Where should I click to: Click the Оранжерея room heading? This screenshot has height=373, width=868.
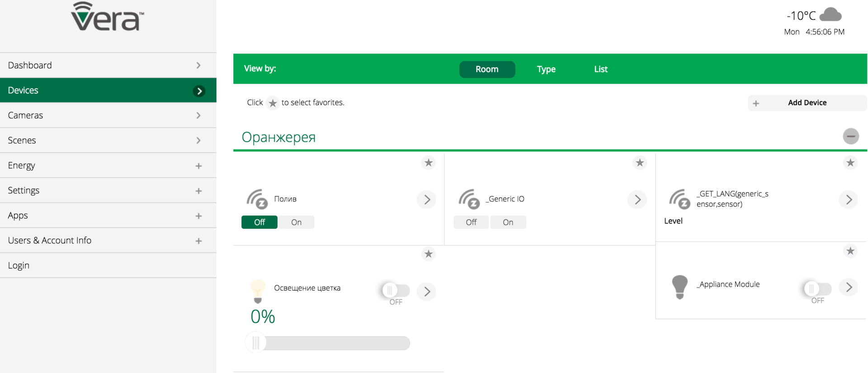[x=278, y=137]
